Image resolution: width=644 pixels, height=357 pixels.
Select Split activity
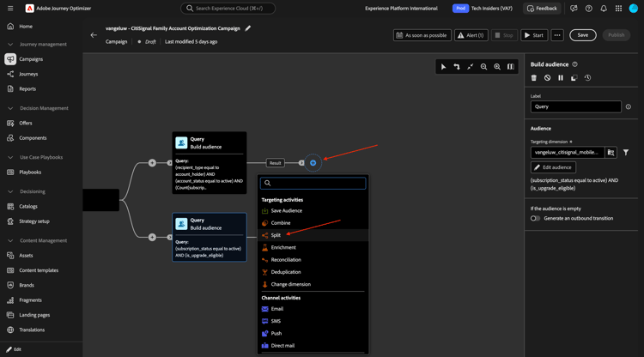313,235
